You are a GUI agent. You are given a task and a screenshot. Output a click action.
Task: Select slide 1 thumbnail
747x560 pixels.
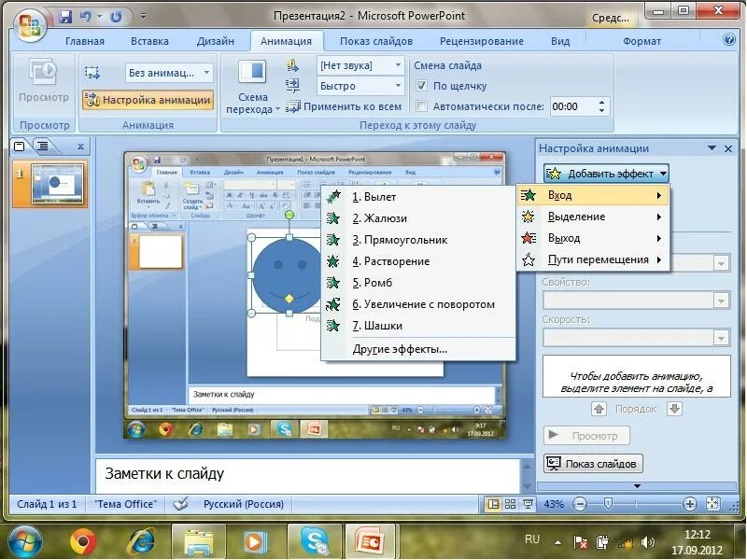click(57, 183)
